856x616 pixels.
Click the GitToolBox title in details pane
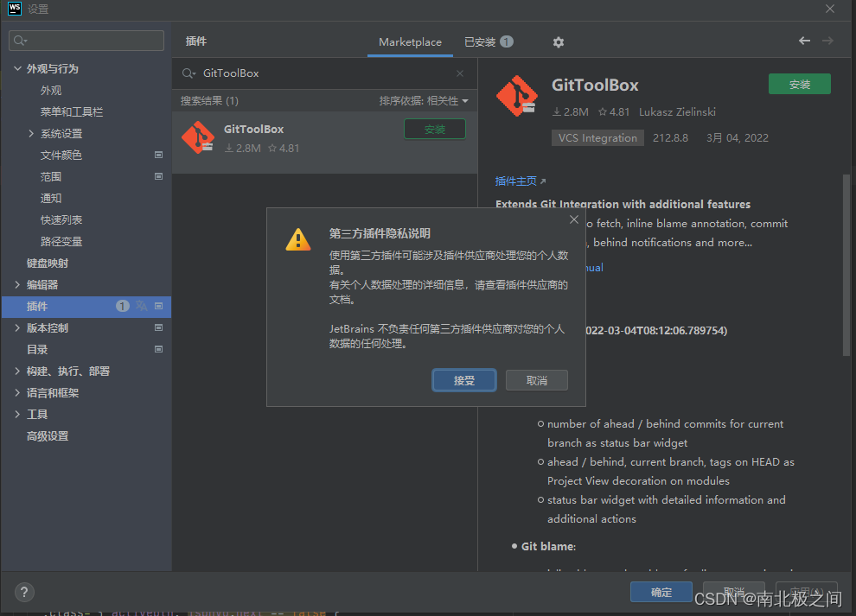tap(595, 86)
